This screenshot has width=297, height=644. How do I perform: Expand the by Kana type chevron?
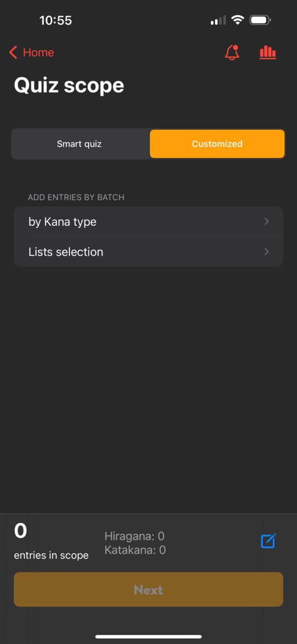click(x=267, y=221)
